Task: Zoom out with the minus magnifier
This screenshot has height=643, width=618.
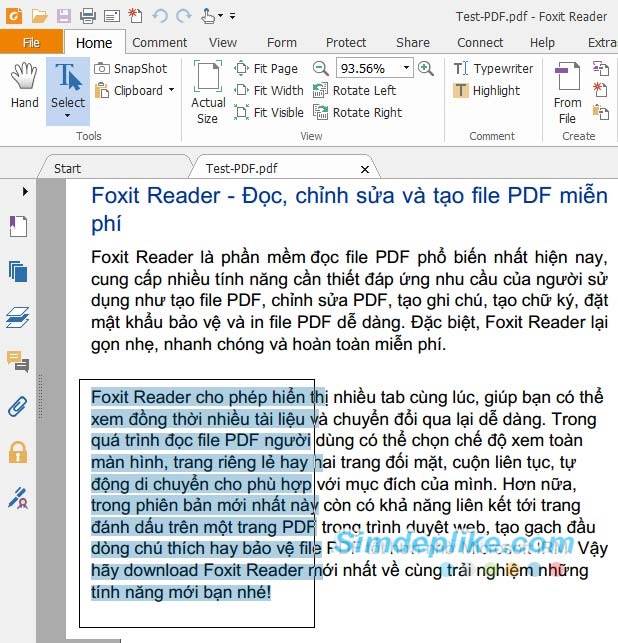Action: pos(320,68)
